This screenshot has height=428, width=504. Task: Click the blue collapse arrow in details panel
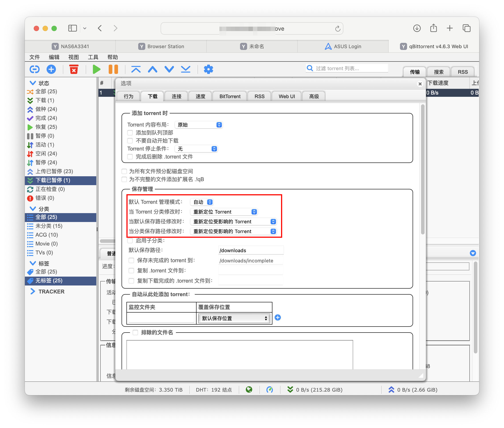pos(473,253)
